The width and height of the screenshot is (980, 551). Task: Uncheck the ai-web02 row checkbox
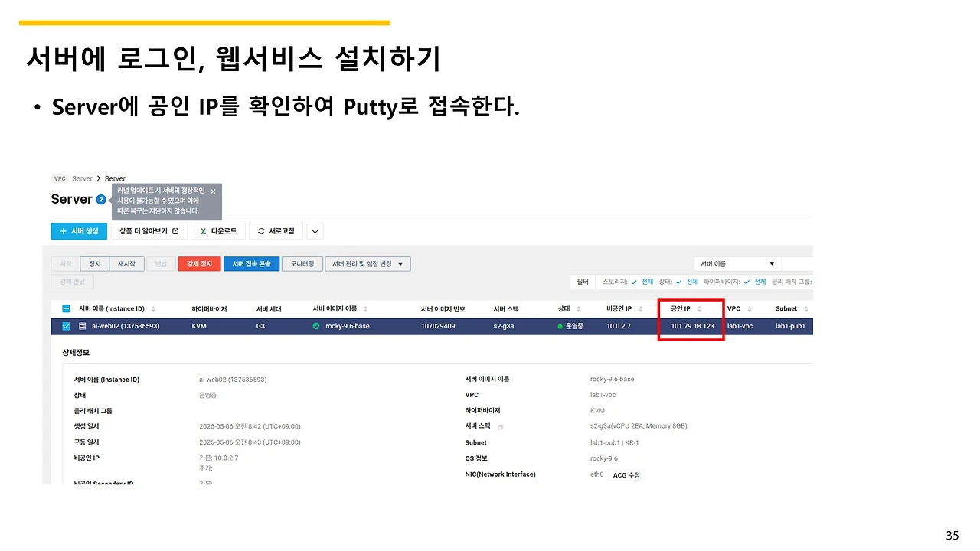pos(66,327)
